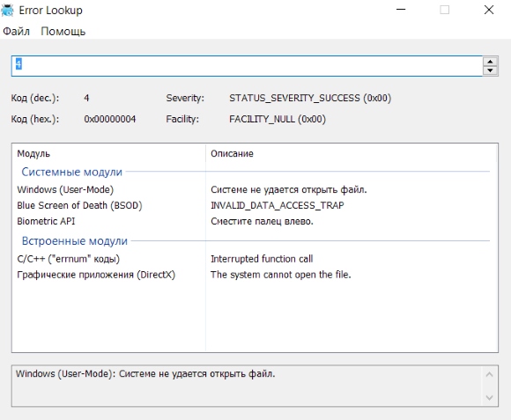
Task: Select the C/C++ errnum codes row
Action: (x=255, y=259)
